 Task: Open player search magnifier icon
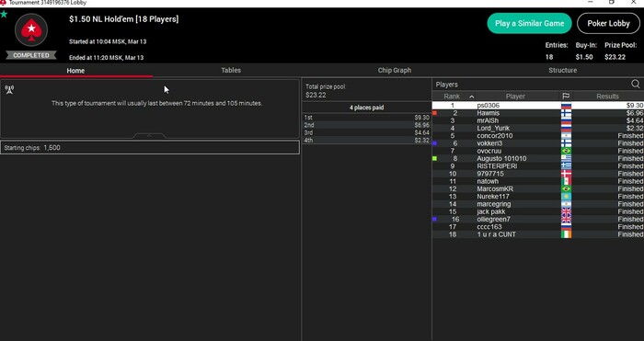(636, 85)
